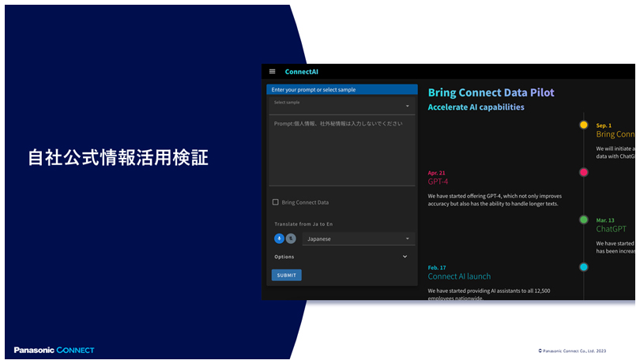Viewport: 640px width, 364px height.
Task: Click the ConnectAI title in header
Action: pyautogui.click(x=301, y=72)
